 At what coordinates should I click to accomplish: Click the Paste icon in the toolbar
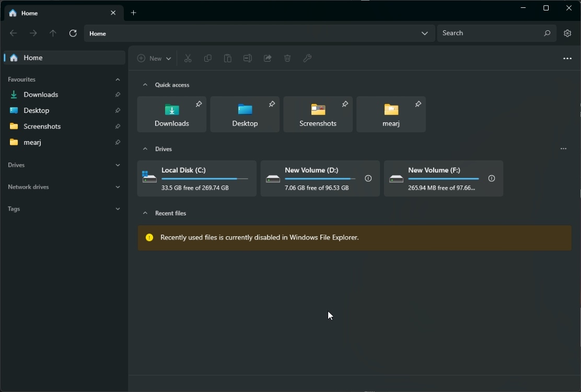[x=227, y=58]
